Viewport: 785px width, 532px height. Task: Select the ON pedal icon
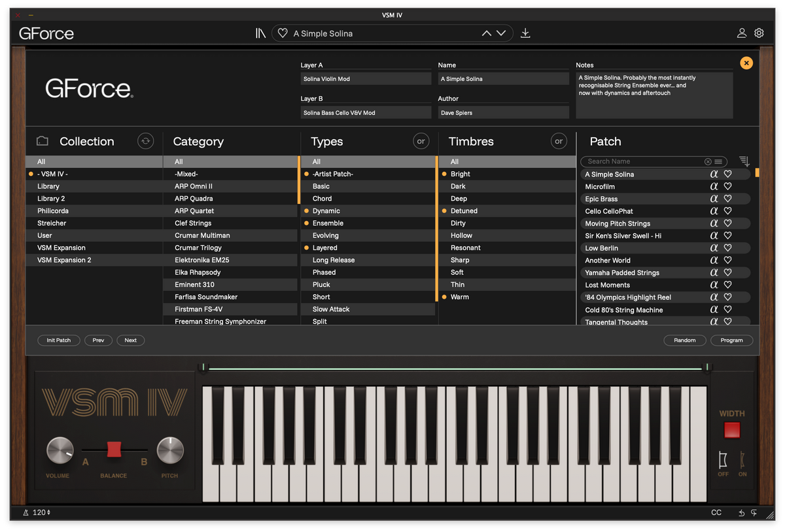[x=742, y=459]
